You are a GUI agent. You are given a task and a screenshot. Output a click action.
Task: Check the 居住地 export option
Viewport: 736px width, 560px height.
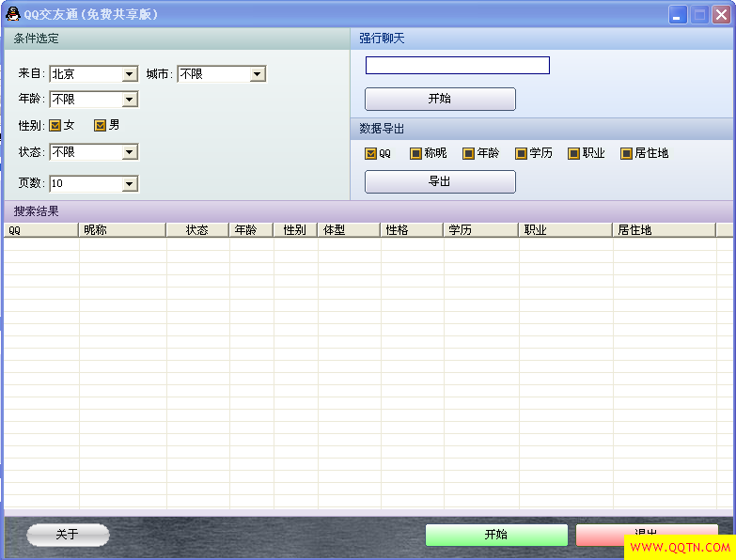[x=627, y=153]
